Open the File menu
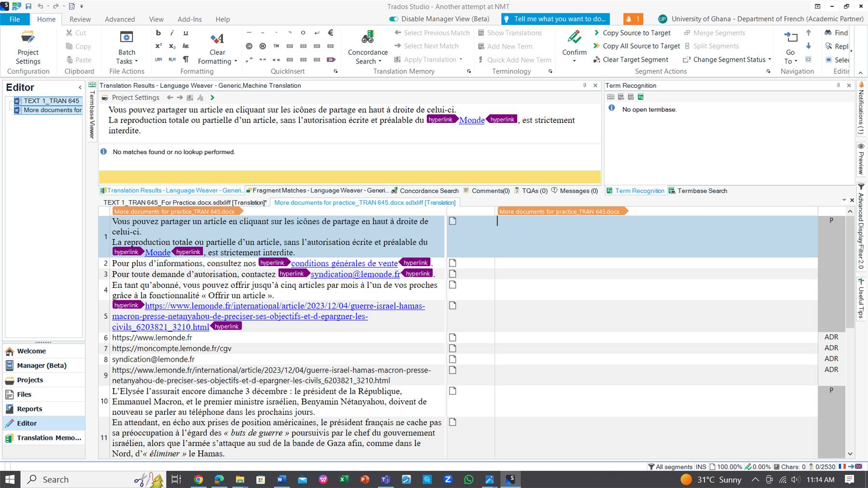This screenshot has width=868, height=488. coord(15,19)
